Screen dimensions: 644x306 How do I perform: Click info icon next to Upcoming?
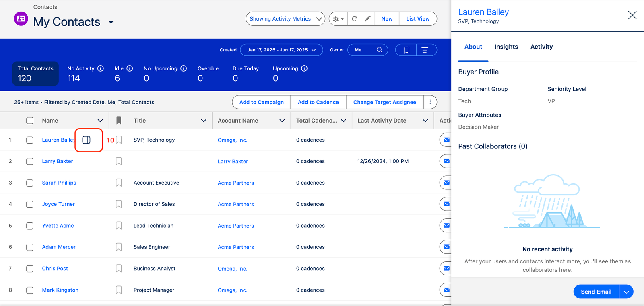304,68
